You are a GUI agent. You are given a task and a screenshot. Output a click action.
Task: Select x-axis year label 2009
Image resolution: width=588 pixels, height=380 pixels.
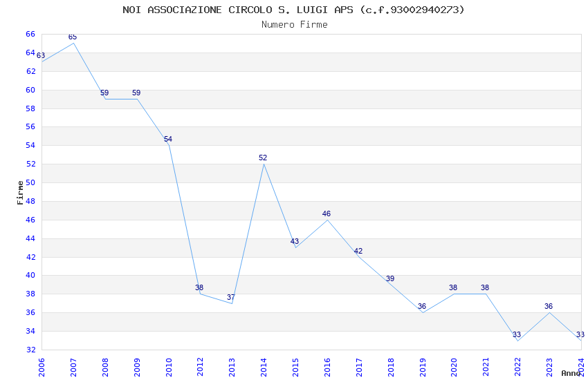point(137,368)
